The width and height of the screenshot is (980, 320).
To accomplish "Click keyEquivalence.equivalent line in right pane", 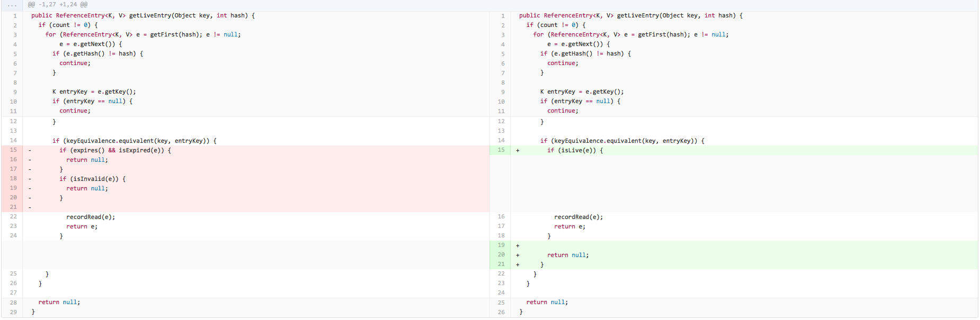I will click(x=622, y=141).
